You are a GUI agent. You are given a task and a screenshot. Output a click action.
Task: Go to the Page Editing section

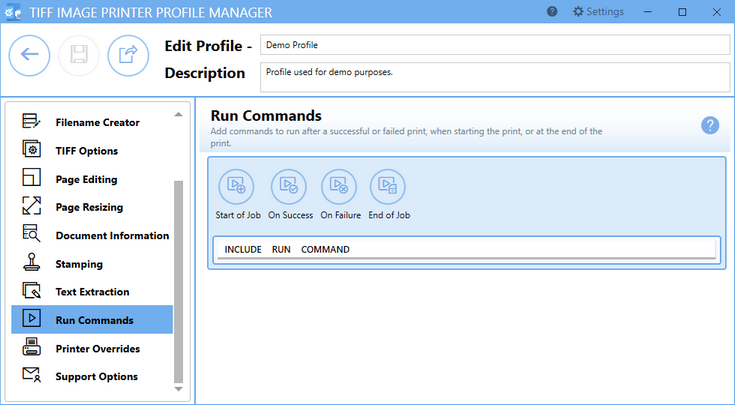[x=86, y=180]
